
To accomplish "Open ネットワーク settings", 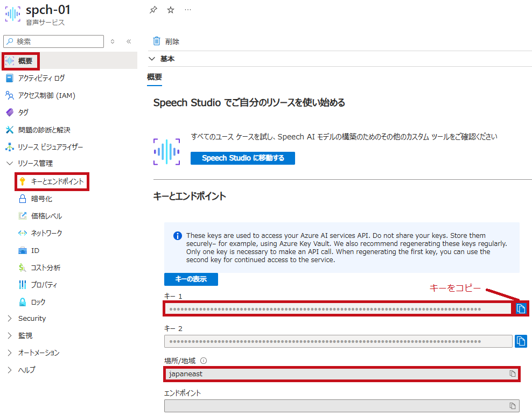I will click(46, 233).
